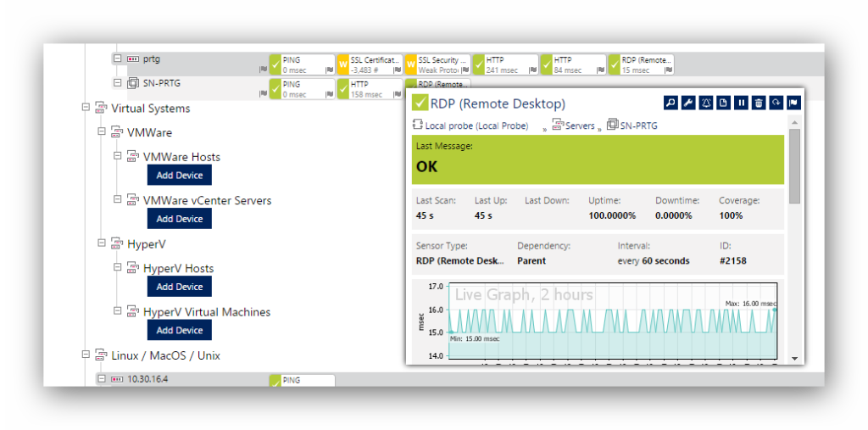Delete the RDP sensor using trash icon
This screenshot has height=430, width=868.
[x=759, y=103]
